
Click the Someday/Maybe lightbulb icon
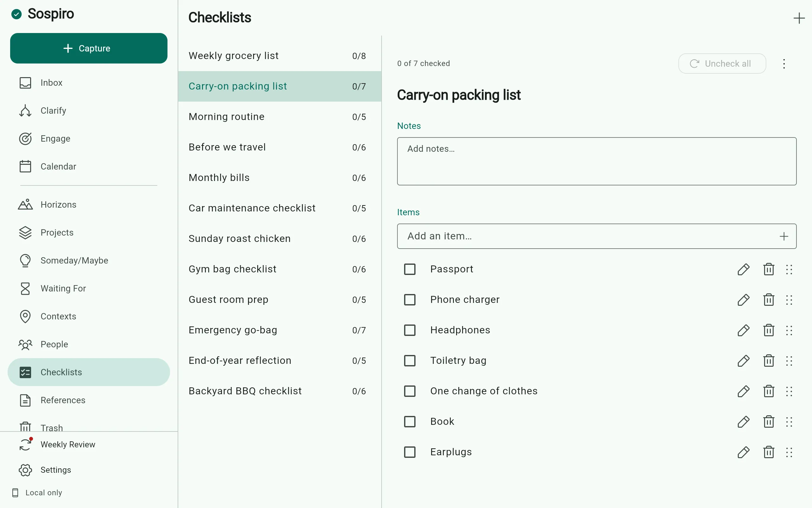coord(25,260)
